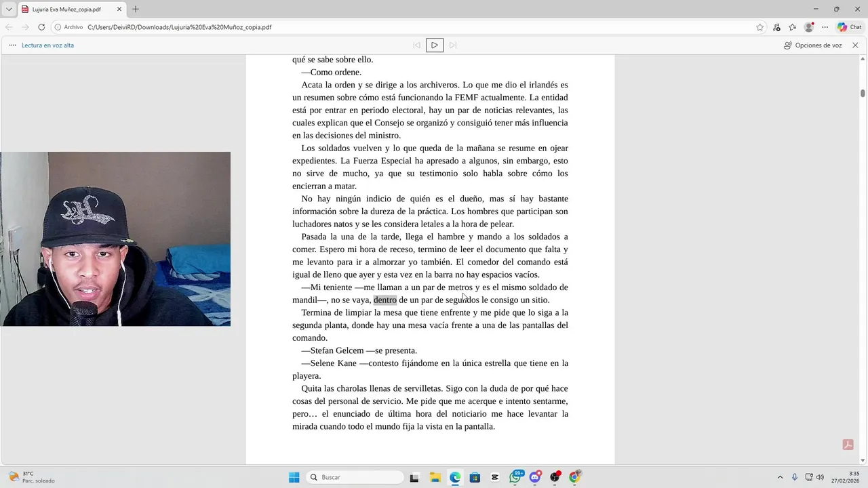Screen dimensions: 868x488
Task: Open the three-dot menu beside Lectura en voz alta
Action: click(x=13, y=45)
